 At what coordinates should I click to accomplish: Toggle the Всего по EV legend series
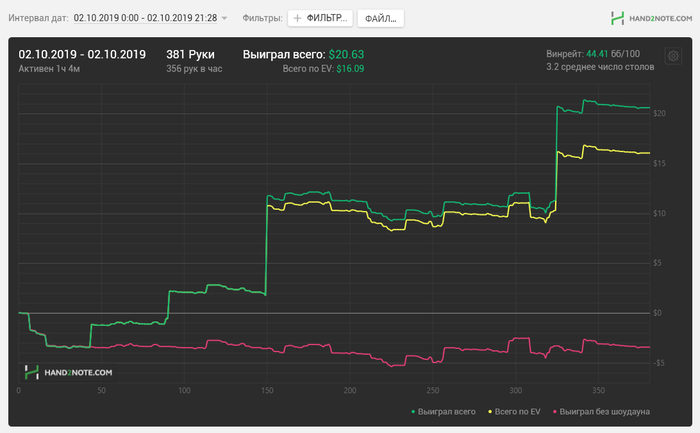pyautogui.click(x=514, y=412)
